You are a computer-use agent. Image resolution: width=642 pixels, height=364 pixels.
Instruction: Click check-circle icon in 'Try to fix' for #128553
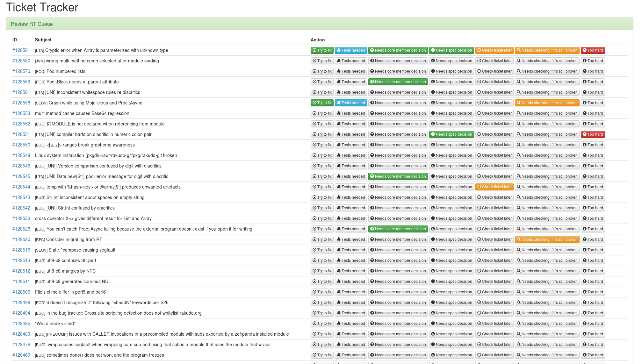tap(314, 113)
